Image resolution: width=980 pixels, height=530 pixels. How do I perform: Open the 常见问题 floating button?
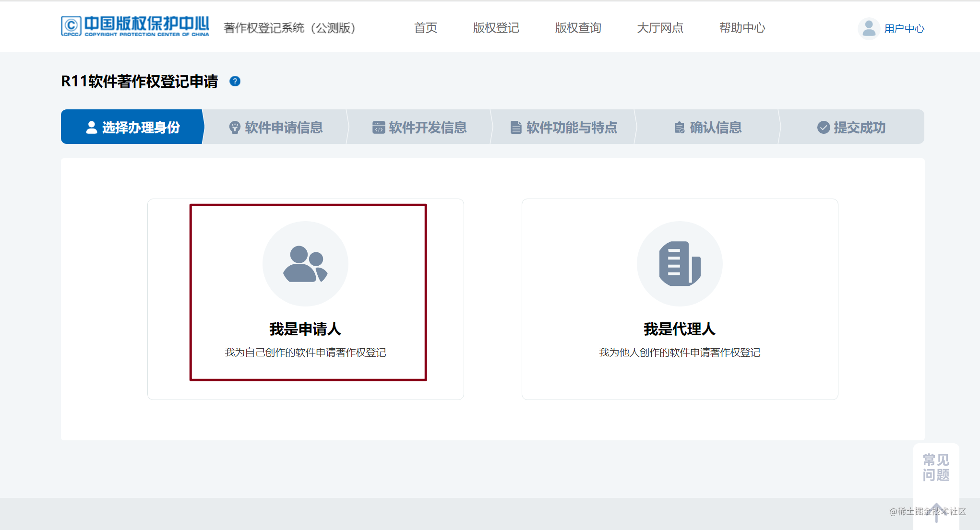pos(936,467)
